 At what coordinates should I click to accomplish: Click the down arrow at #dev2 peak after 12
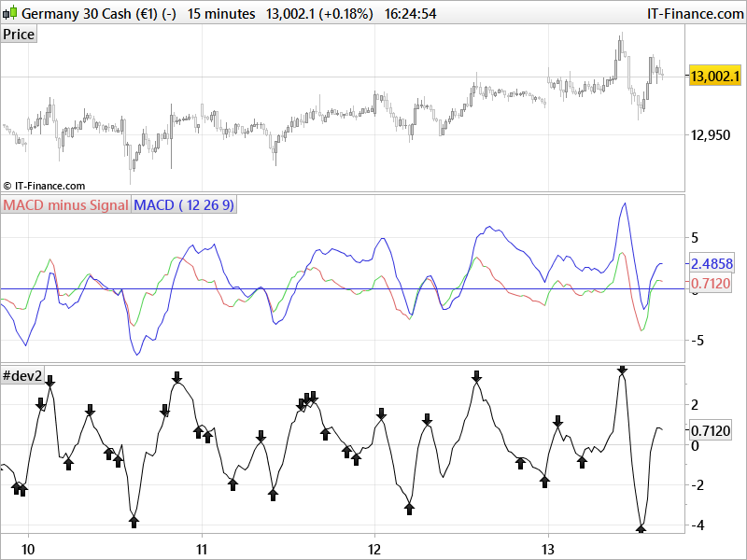pos(381,413)
